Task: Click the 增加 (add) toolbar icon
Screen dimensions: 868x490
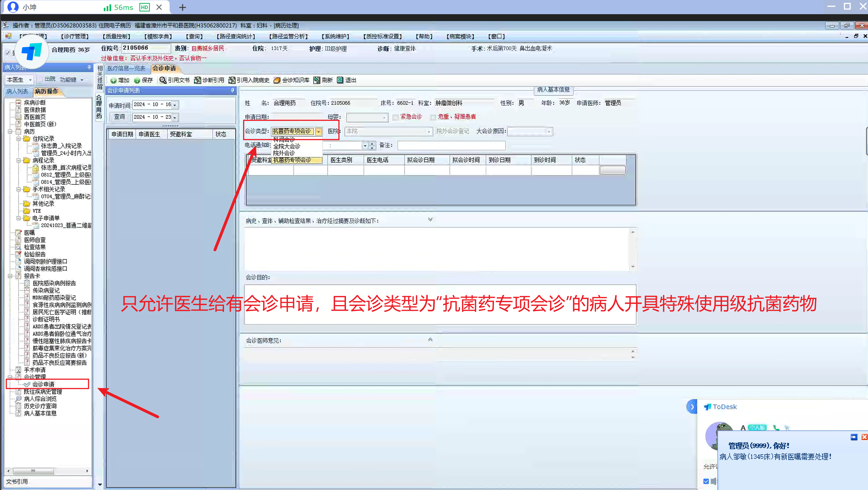Action: [113, 80]
